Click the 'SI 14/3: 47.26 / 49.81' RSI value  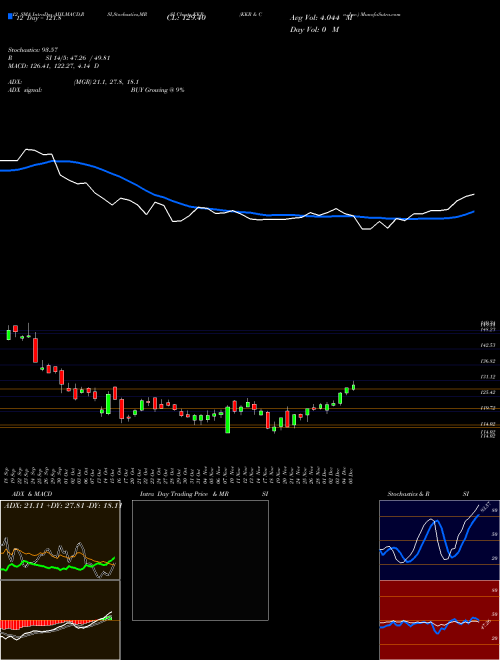(x=78, y=58)
